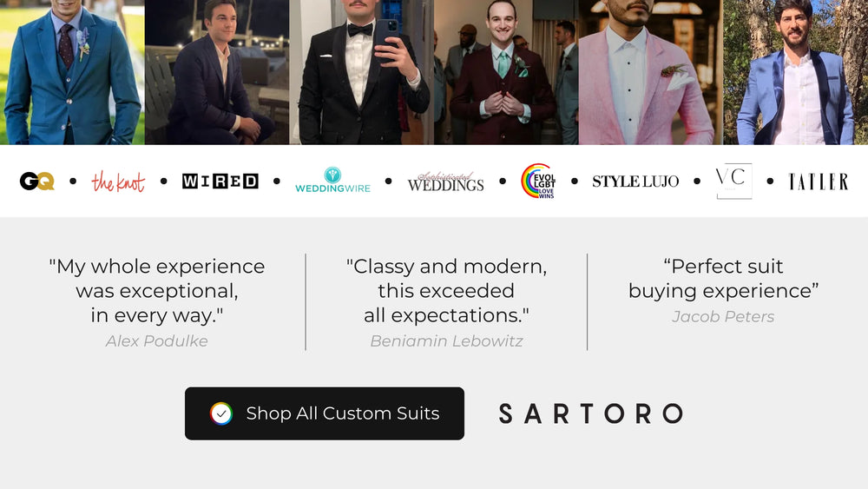Open the pink linen jacket photo
868x489 pixels.
[650, 72]
